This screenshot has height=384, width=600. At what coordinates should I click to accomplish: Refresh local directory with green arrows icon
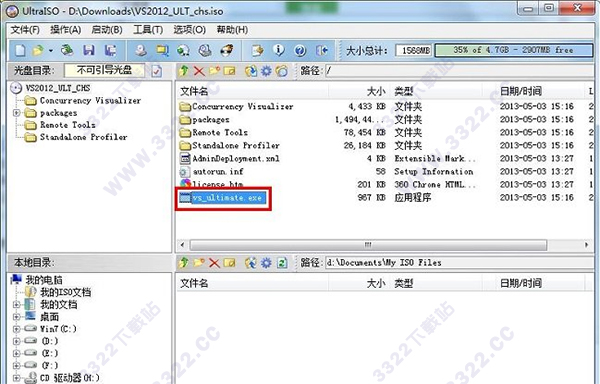click(x=282, y=263)
